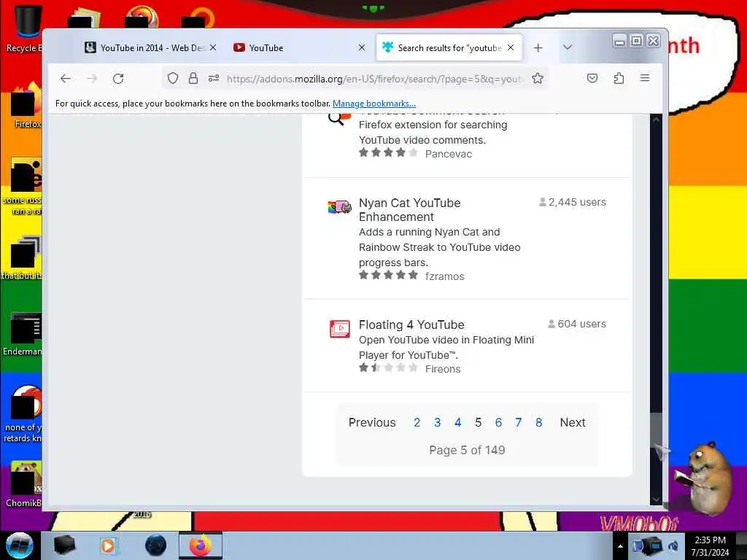Select the ChomikB desktop icon
This screenshot has width=747, height=560.
tap(24, 483)
